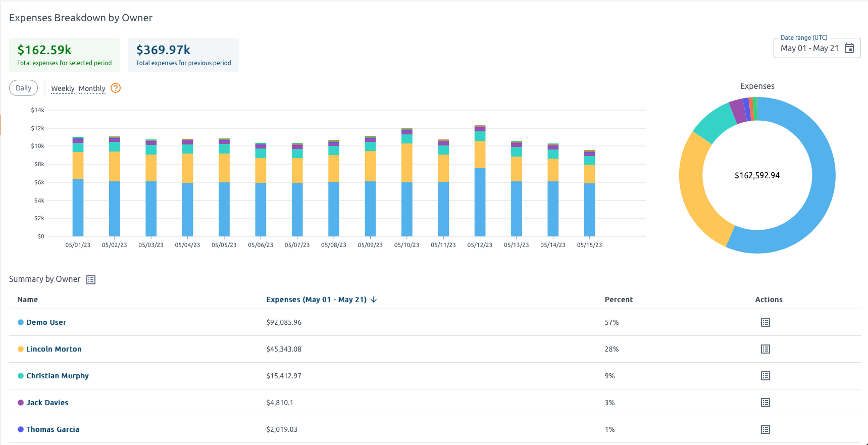The height and width of the screenshot is (445, 868).
Task: Click the total expenses for previous period card
Action: [183, 55]
